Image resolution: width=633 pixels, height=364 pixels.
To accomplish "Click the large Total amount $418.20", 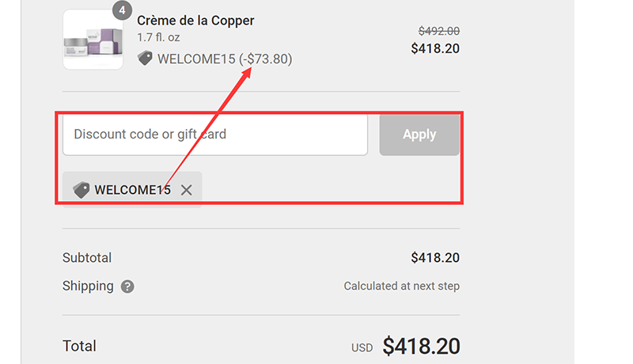I will point(421,346).
